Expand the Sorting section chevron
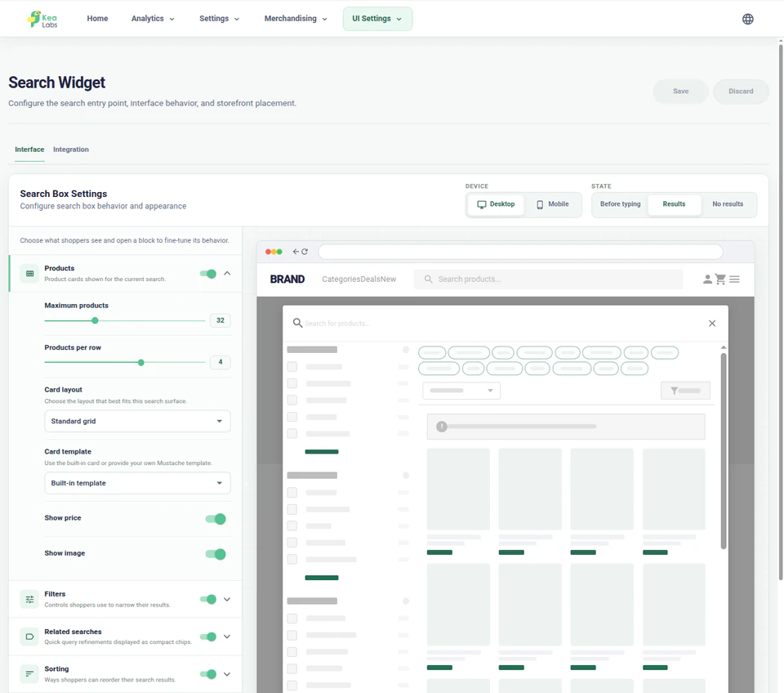This screenshot has width=784, height=693. 227,674
